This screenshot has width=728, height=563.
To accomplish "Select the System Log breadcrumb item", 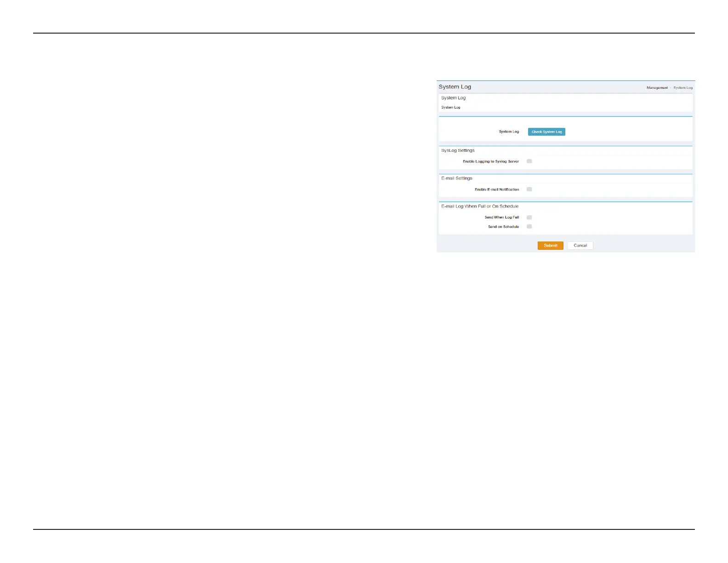I will tap(683, 88).
